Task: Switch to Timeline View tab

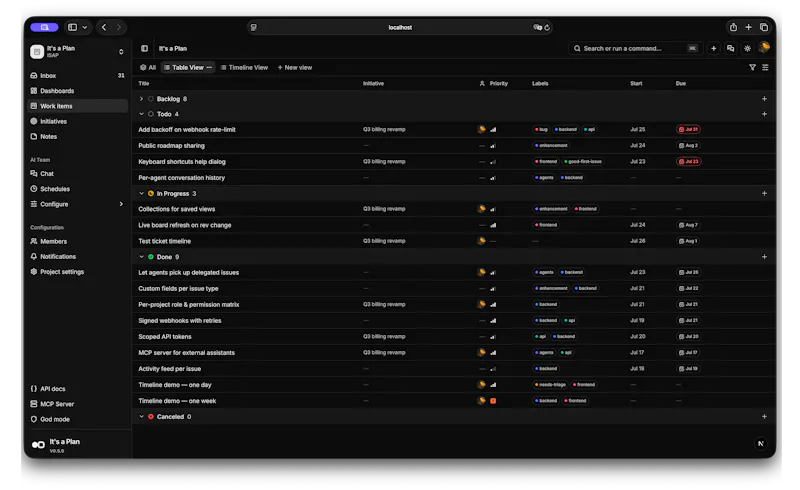Action: pyautogui.click(x=244, y=67)
